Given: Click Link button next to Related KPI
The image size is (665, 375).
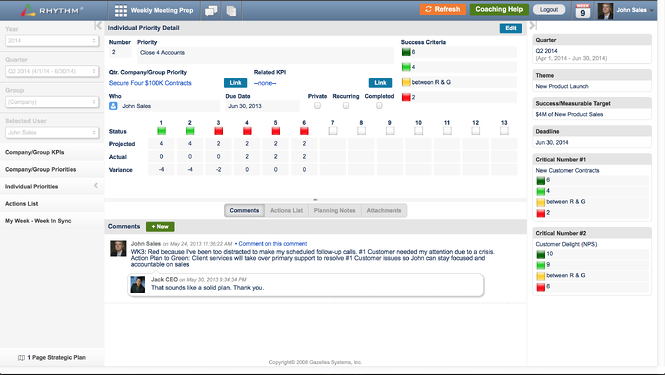Looking at the screenshot, I should 380,83.
